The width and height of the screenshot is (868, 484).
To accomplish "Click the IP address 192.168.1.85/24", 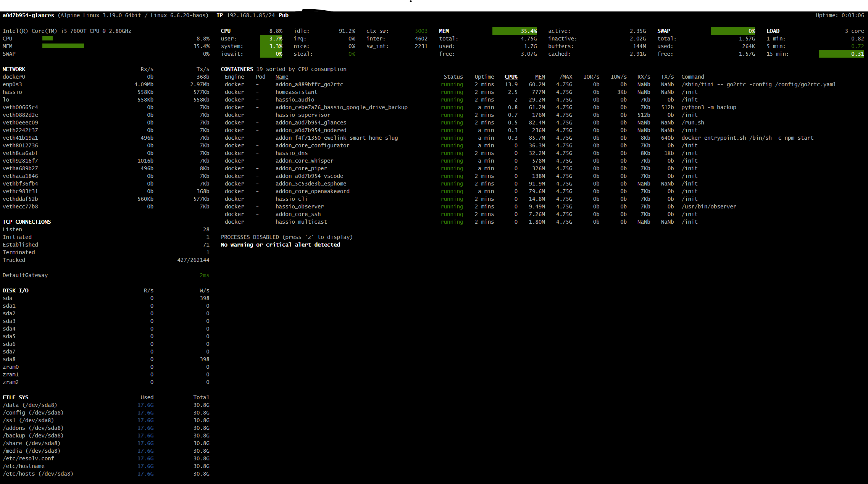I will [x=250, y=15].
